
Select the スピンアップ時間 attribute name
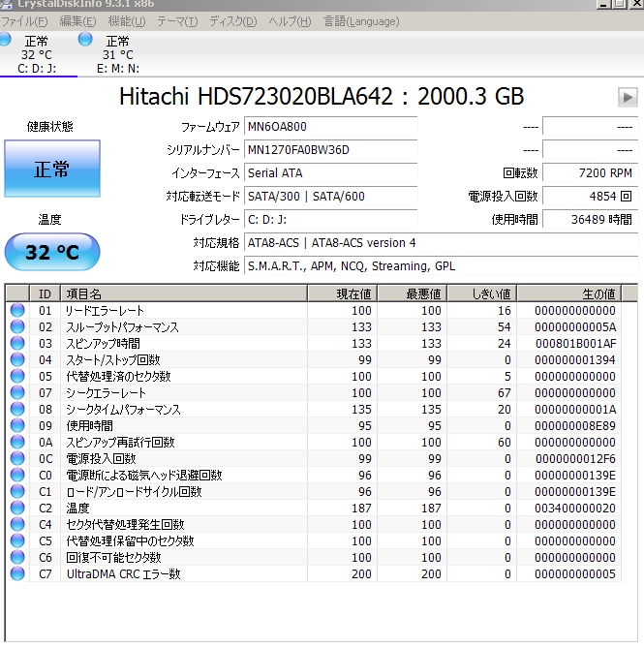(x=103, y=344)
